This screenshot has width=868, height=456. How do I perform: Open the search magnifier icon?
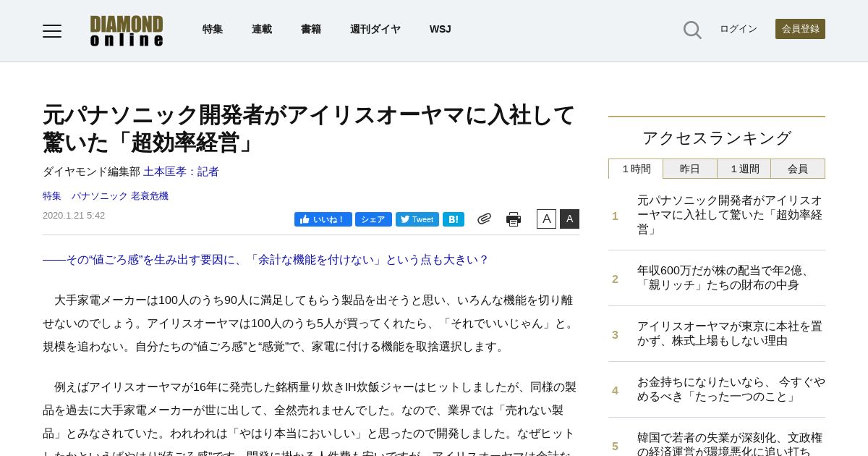click(692, 30)
